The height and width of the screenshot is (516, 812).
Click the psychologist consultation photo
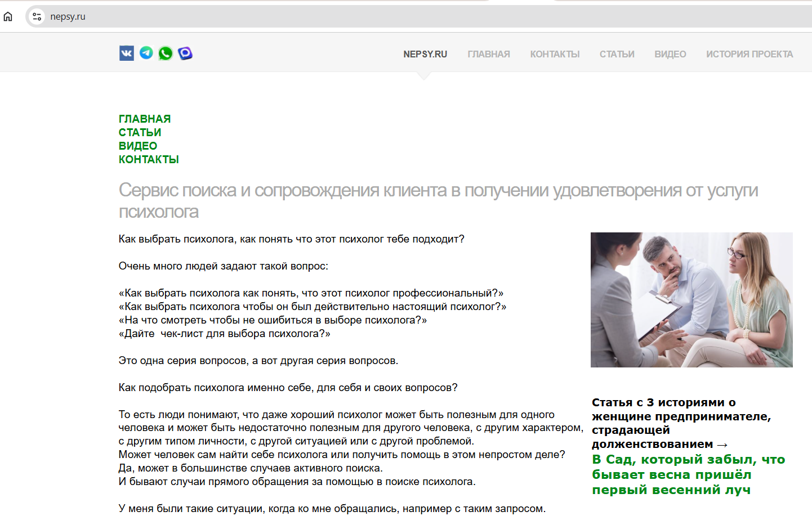tap(691, 300)
